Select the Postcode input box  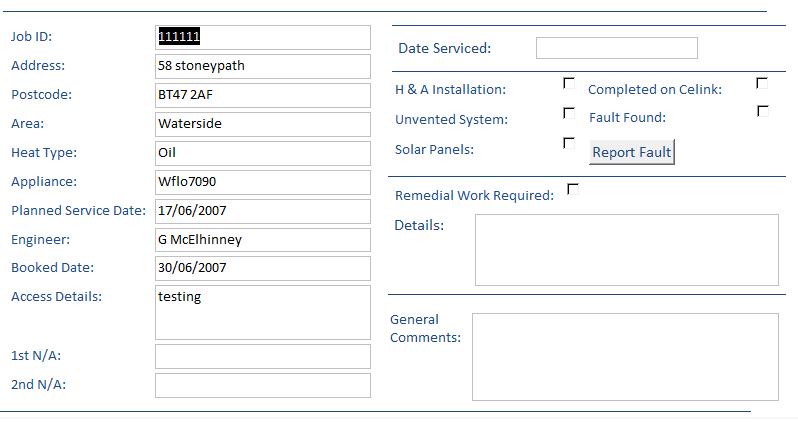262,95
